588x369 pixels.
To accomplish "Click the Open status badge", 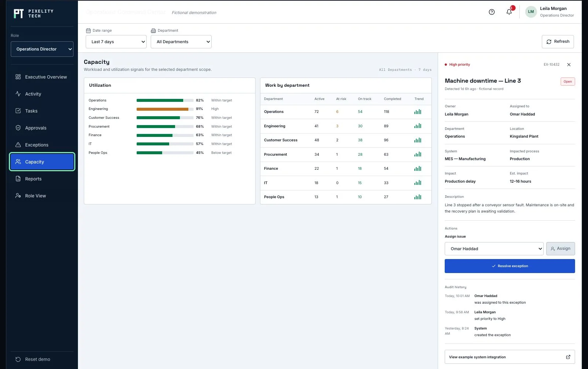I will click(x=568, y=82).
